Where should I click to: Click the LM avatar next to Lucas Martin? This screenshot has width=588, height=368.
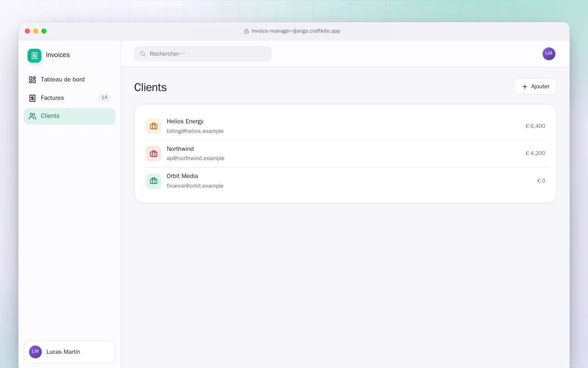[35, 352]
